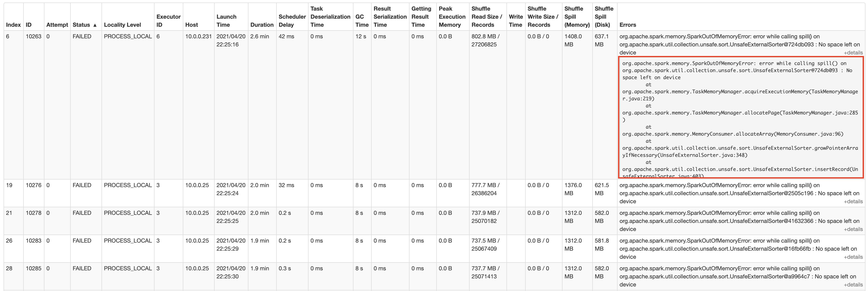The image size is (868, 291).
Task: Click shuffle read 737.5 MB / 25067409
Action: [x=486, y=245]
